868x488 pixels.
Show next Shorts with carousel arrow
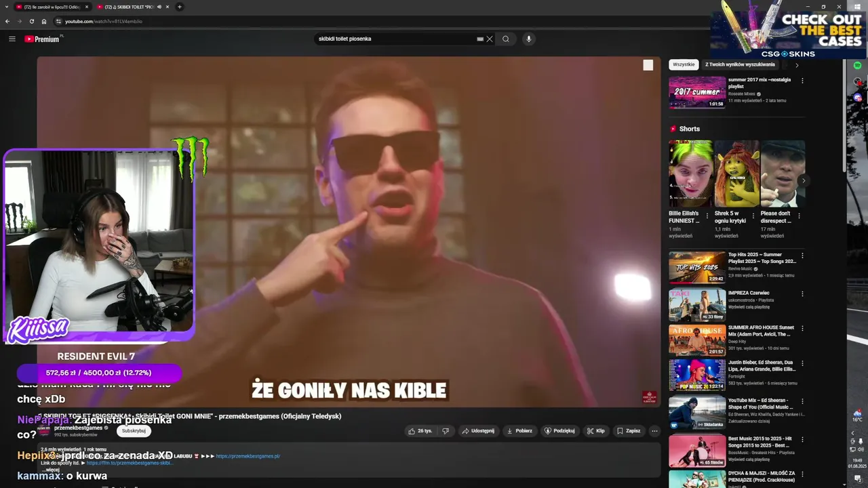coord(804,180)
